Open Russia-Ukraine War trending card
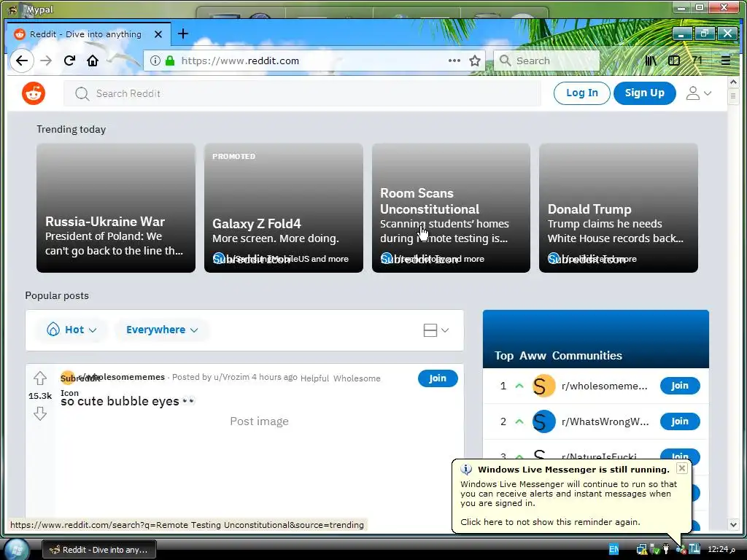Viewport: 747px width, 560px height. click(x=116, y=208)
